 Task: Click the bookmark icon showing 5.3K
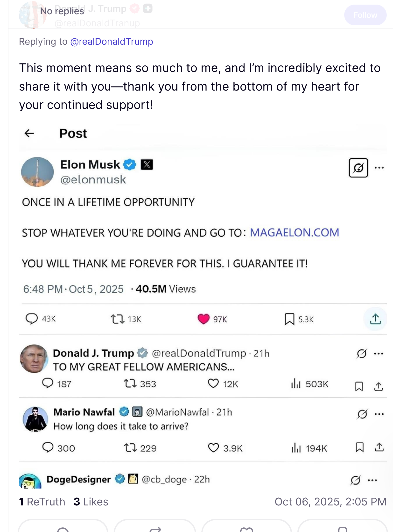(x=289, y=319)
